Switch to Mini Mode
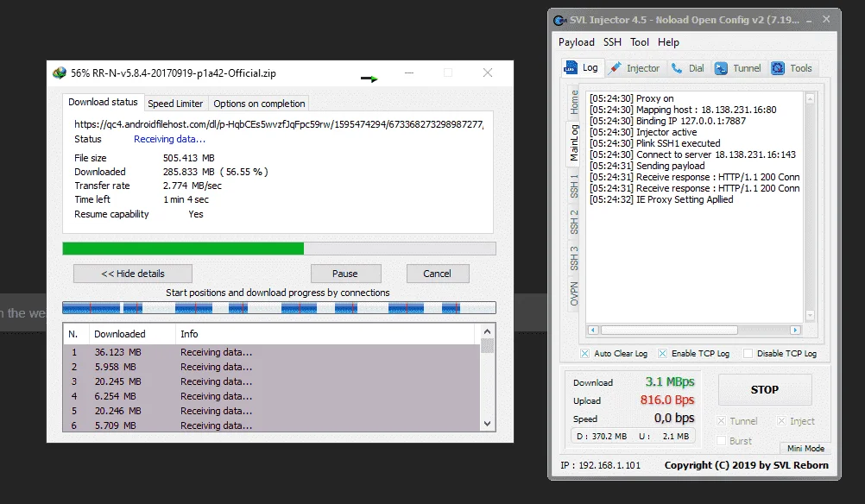 click(x=805, y=448)
